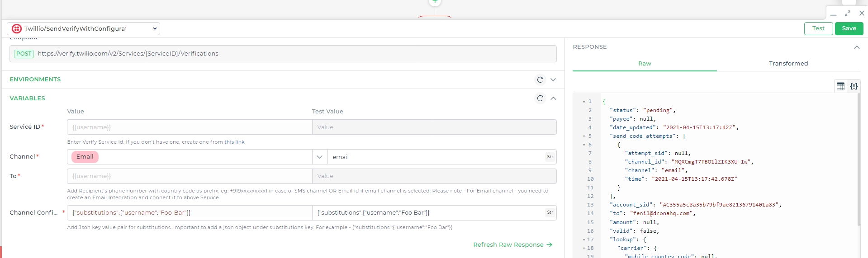Expand the Environments section
The width and height of the screenshot is (868, 258).
pyautogui.click(x=553, y=80)
